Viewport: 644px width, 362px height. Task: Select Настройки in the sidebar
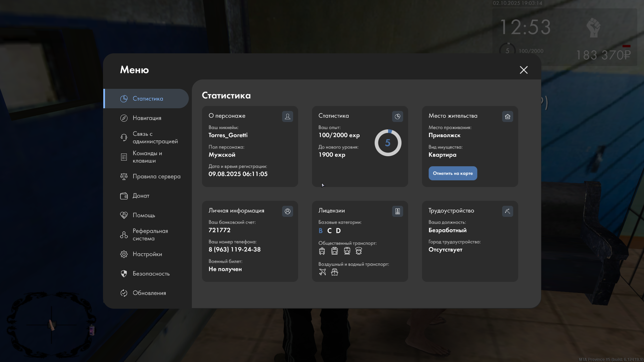click(147, 254)
